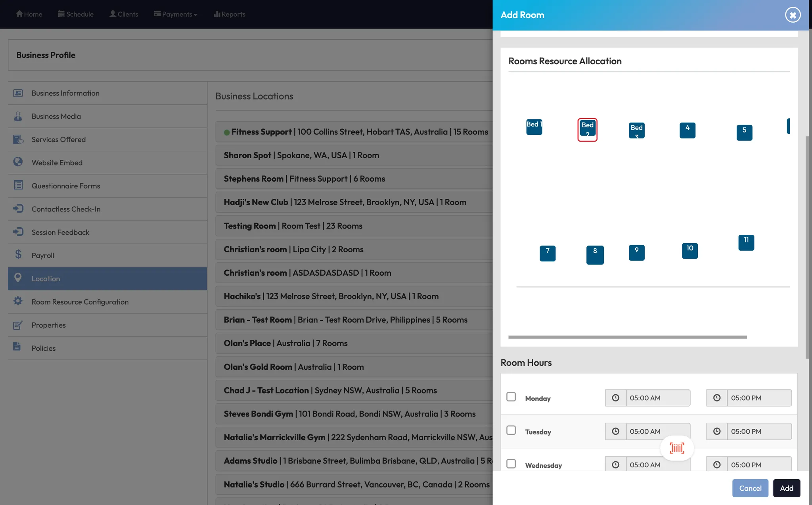Click the resource allocation horizontal scrollbar

[x=627, y=337]
